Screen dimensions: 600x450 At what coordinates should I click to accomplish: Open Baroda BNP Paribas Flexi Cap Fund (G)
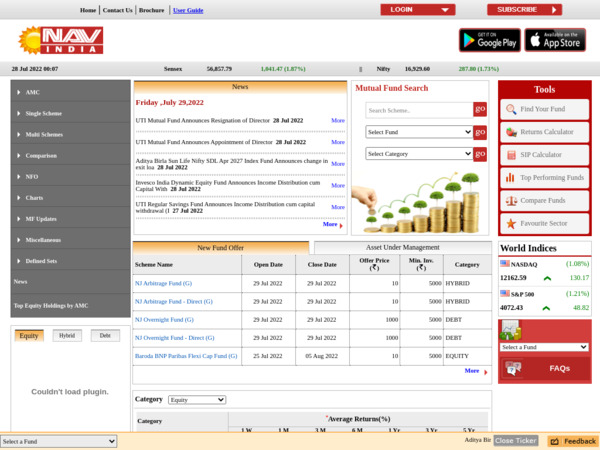186,356
